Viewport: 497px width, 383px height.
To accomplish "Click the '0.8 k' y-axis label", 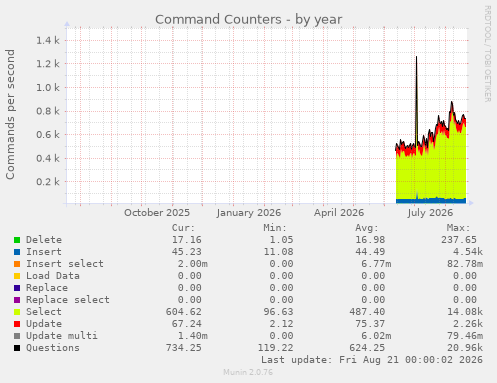I will (48, 111).
